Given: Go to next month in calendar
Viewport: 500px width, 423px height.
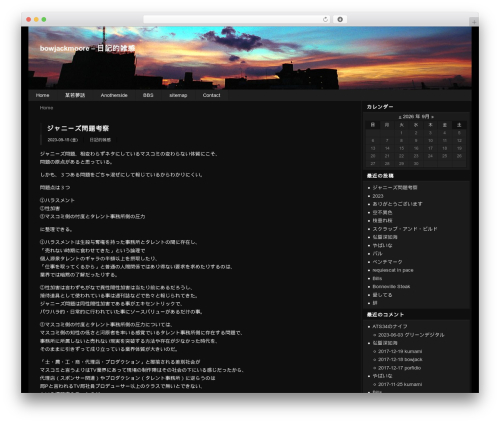Looking at the screenshot, I should pyautogui.click(x=432, y=117).
